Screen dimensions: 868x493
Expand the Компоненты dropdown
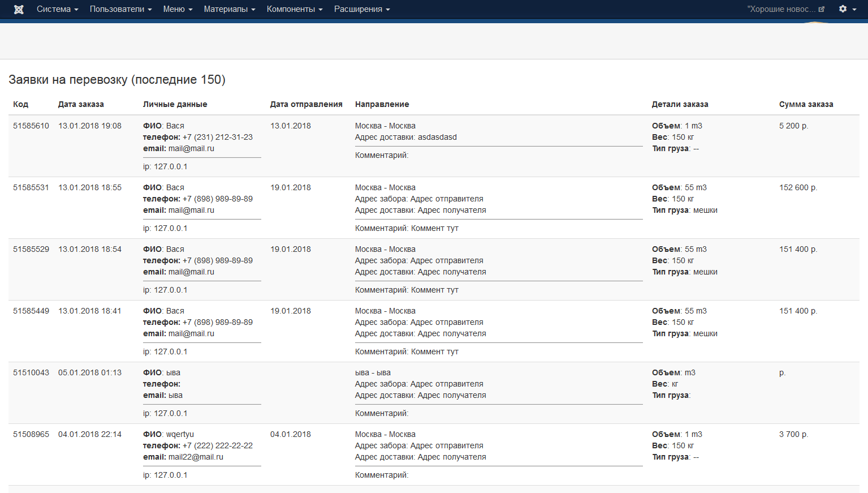(x=294, y=9)
